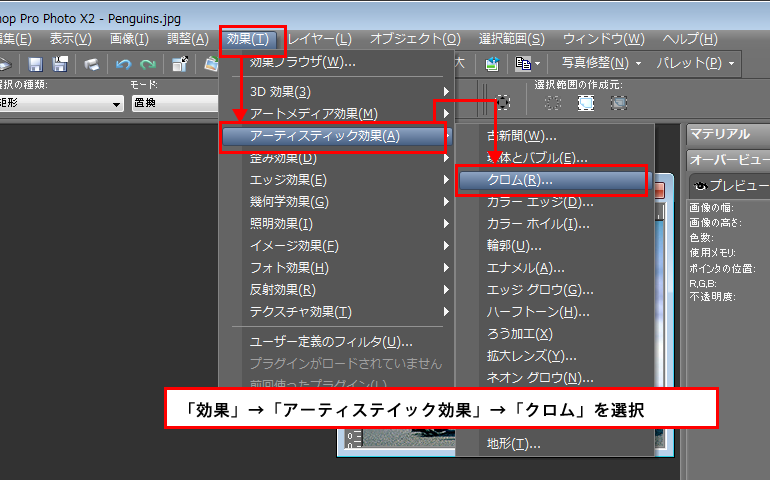Choose ユーザー定義のフィルタ(U)... entry
This screenshot has width=770, height=480.
pos(336,341)
